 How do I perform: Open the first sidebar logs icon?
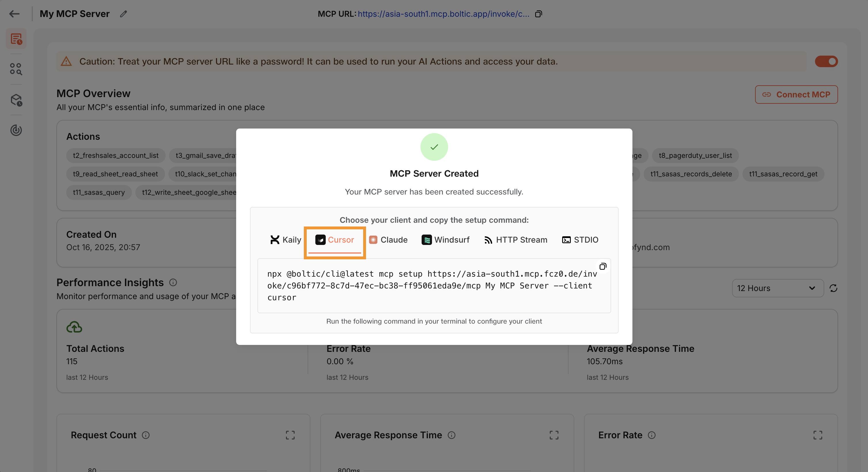pos(16,39)
